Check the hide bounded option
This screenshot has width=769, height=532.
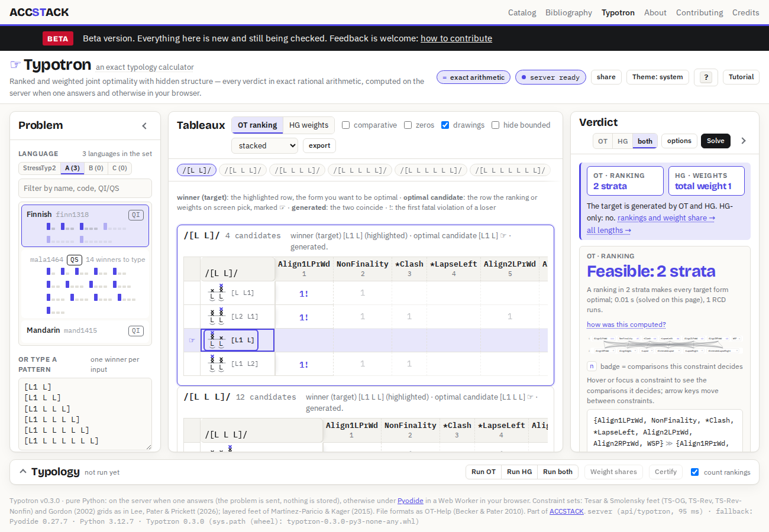[496, 125]
